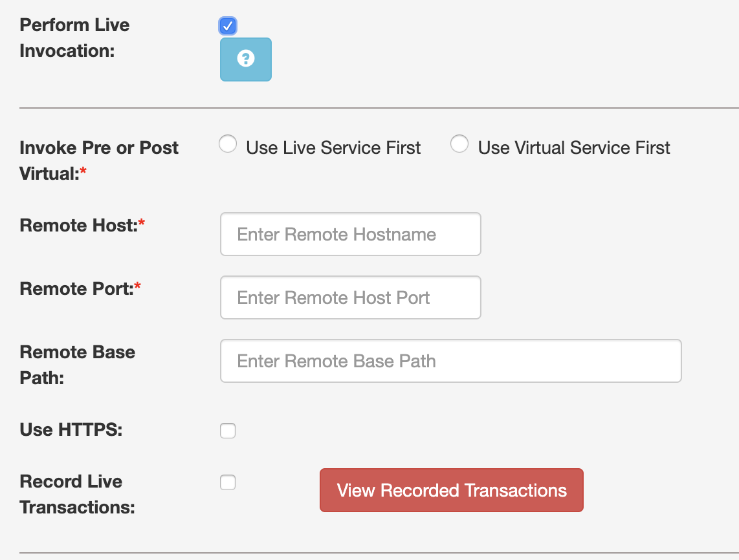Viewport: 739px width, 560px height.
Task: Click the Record Live Transactions label
Action: coord(77,495)
